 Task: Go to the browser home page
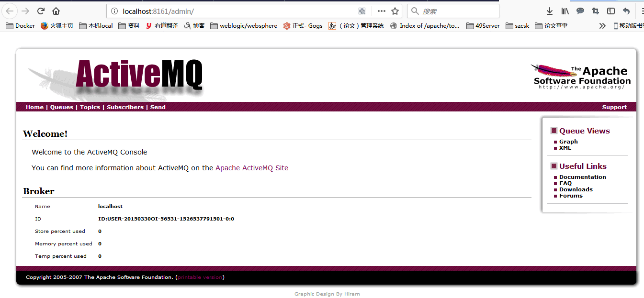click(56, 11)
